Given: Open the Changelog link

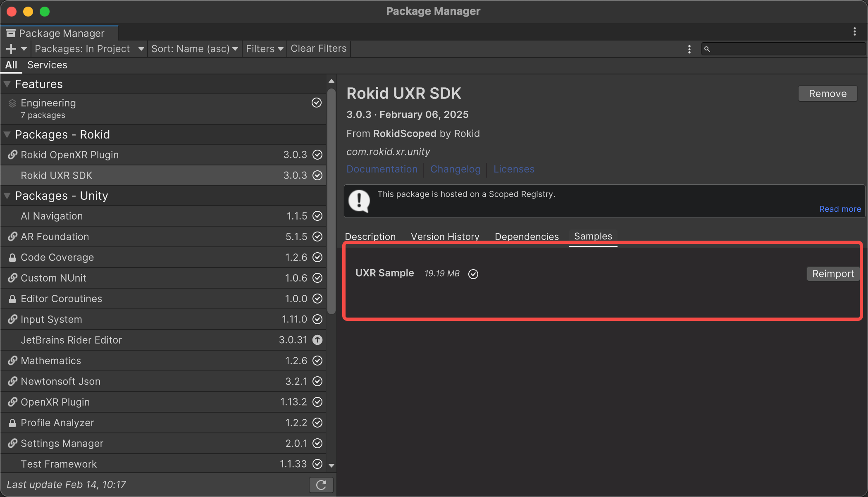Looking at the screenshot, I should pos(455,169).
